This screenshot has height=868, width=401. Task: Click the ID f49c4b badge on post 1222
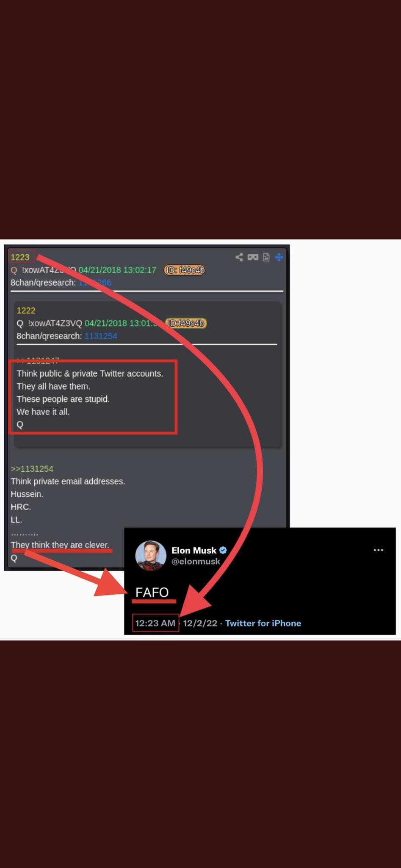pyautogui.click(x=186, y=323)
